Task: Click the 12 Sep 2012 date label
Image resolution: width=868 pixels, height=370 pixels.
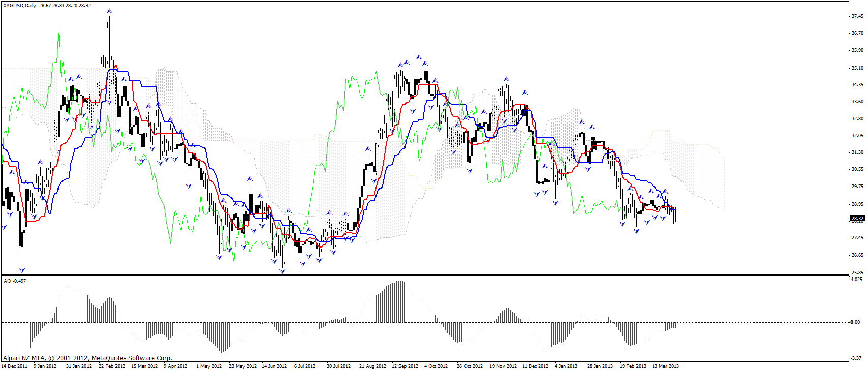Action: tap(405, 366)
